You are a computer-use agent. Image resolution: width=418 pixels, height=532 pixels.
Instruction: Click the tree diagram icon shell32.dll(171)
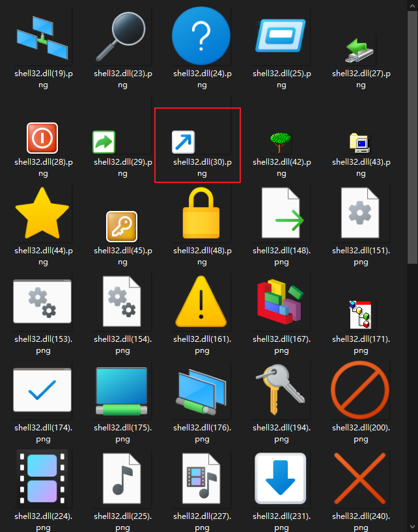[x=360, y=315]
